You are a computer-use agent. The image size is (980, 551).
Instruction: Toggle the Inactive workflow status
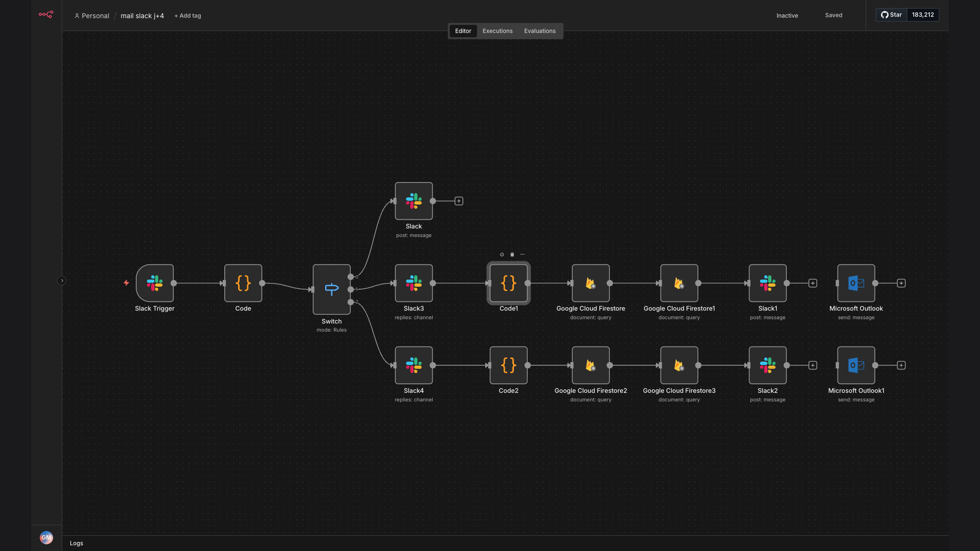787,16
